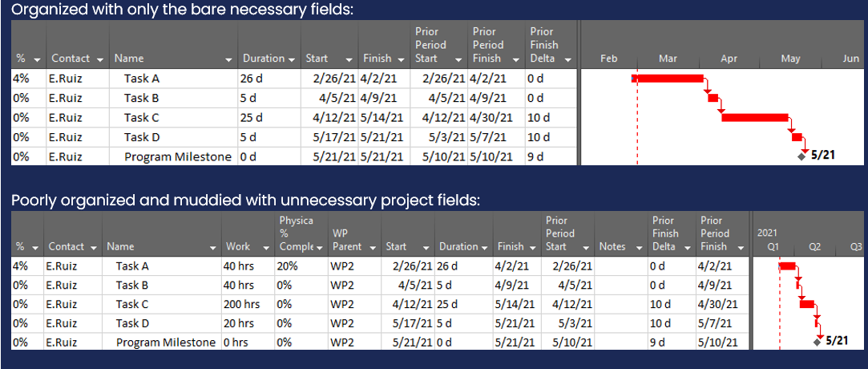Image resolution: width=868 pixels, height=369 pixels.
Task: Click the Mar month header in the timeline
Action: tap(668, 59)
